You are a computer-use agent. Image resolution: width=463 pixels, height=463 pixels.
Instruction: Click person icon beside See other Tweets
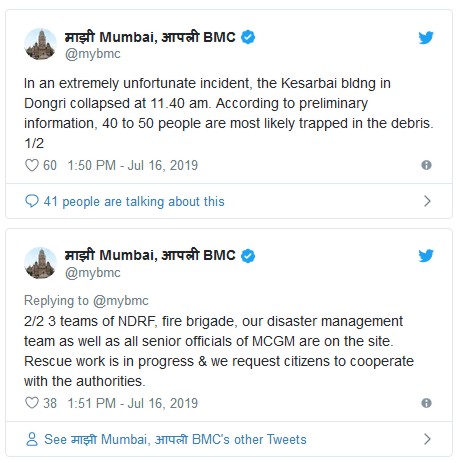[x=32, y=439]
